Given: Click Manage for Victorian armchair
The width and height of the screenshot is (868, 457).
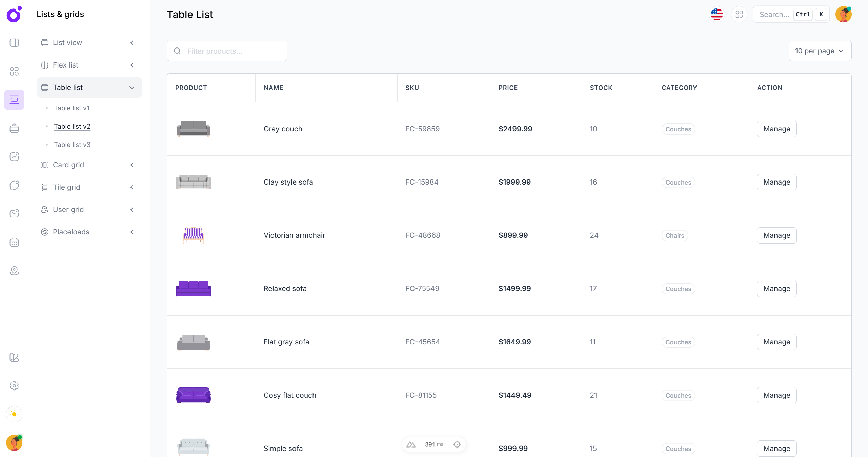Looking at the screenshot, I should point(776,235).
